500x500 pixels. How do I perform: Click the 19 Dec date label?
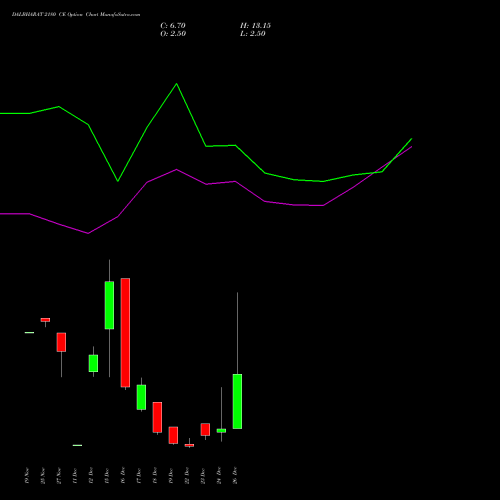[x=171, y=476]
